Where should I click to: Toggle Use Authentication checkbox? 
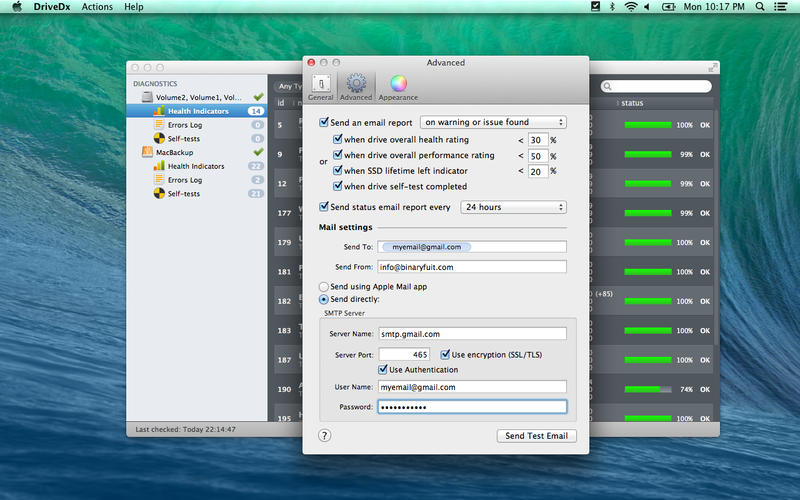coord(383,369)
